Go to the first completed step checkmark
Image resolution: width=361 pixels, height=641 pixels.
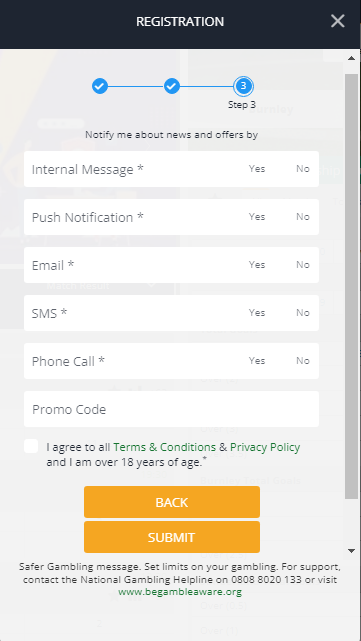(100, 86)
